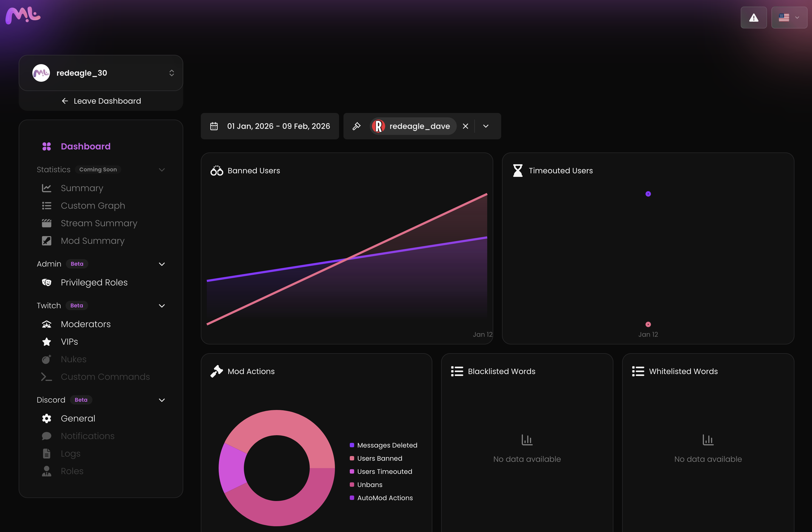Click the purple Timeouted Users data point
This screenshot has width=812, height=532.
click(648, 194)
